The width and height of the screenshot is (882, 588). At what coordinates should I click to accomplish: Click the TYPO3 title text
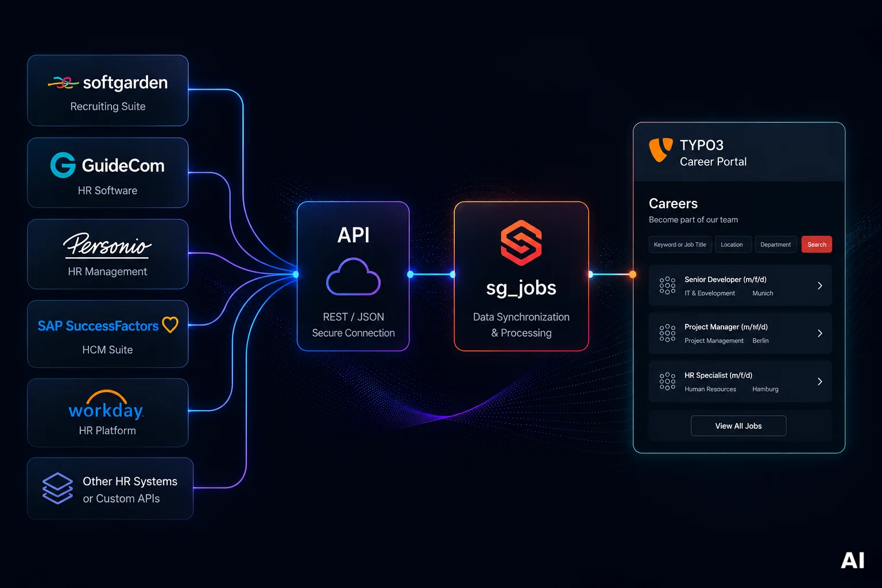pyautogui.click(x=702, y=145)
